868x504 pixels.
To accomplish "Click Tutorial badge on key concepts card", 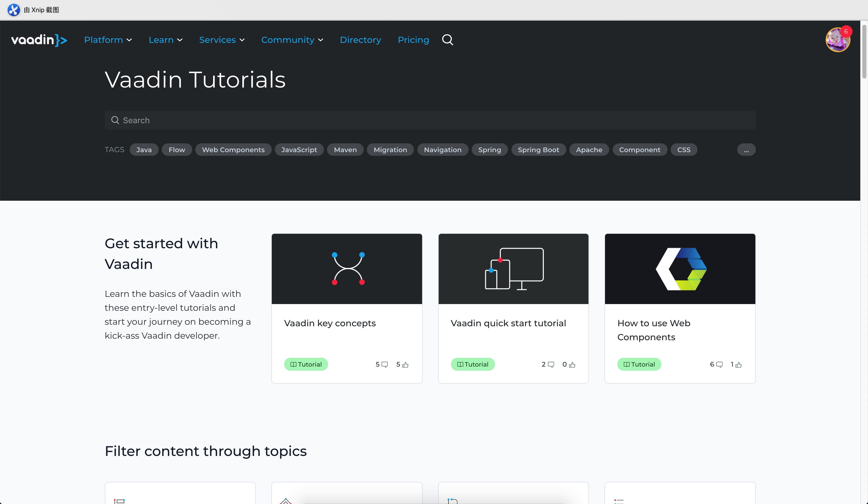I will point(306,364).
